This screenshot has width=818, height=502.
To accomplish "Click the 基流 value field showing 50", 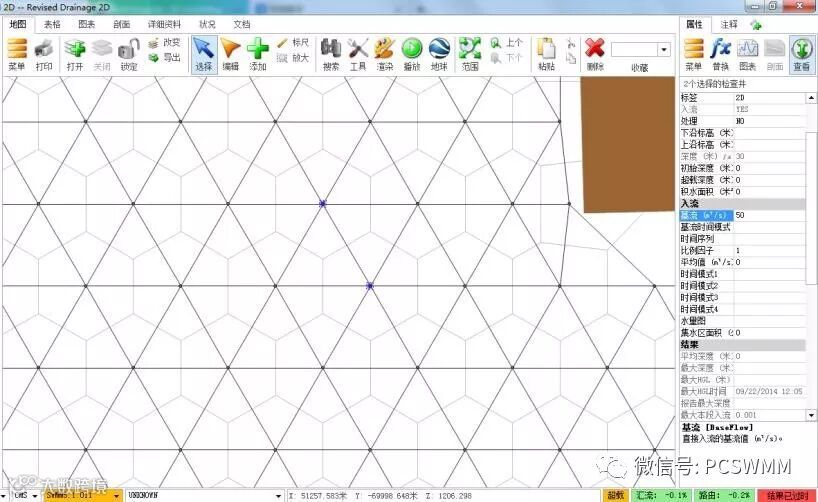I will click(770, 215).
